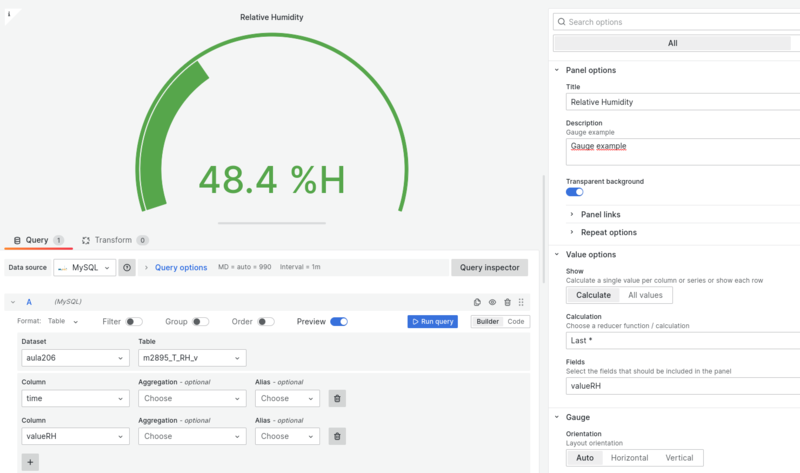Toggle the Filter switch
Viewport: 800px width, 473px height.
click(134, 321)
